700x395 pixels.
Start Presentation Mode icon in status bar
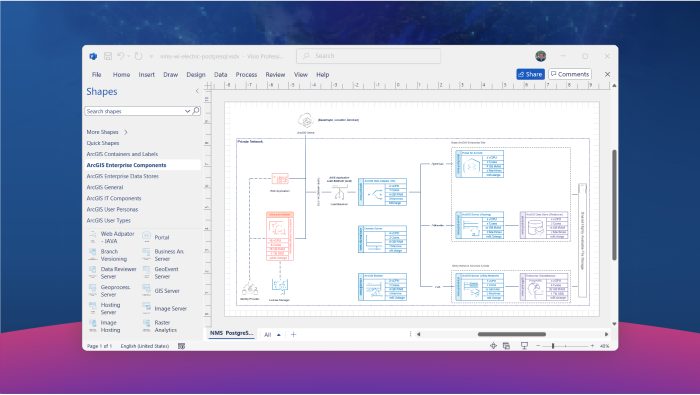(524, 345)
